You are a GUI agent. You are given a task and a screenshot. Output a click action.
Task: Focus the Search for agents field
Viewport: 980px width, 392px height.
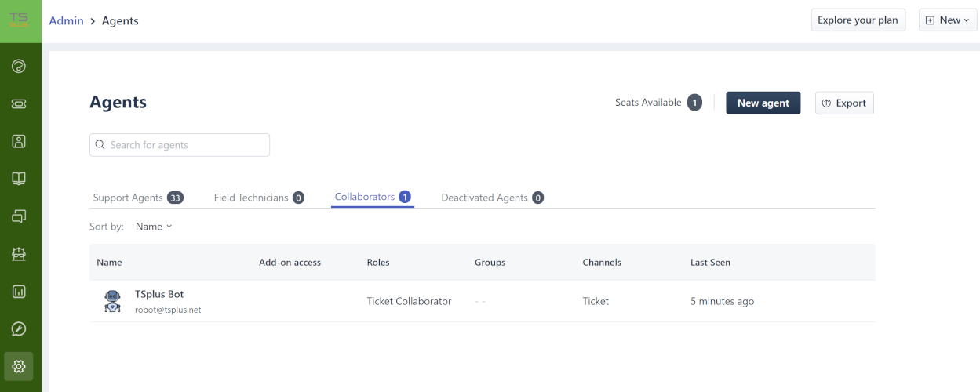click(x=180, y=145)
